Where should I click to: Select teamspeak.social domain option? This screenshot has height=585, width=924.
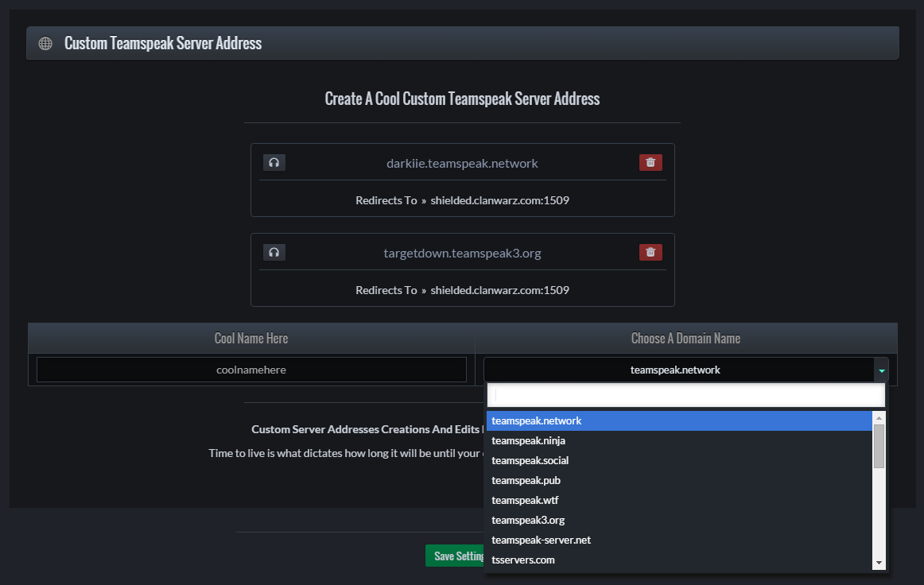point(679,461)
